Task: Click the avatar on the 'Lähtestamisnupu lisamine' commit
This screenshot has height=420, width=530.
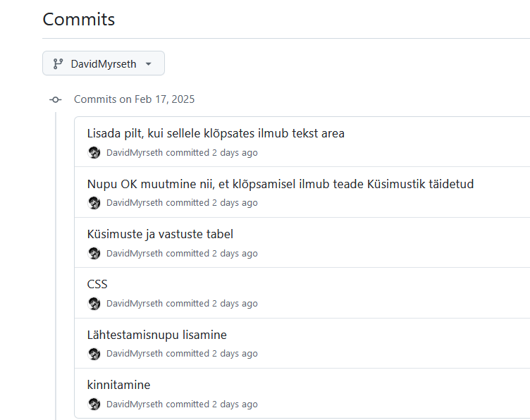Action: [x=94, y=354]
